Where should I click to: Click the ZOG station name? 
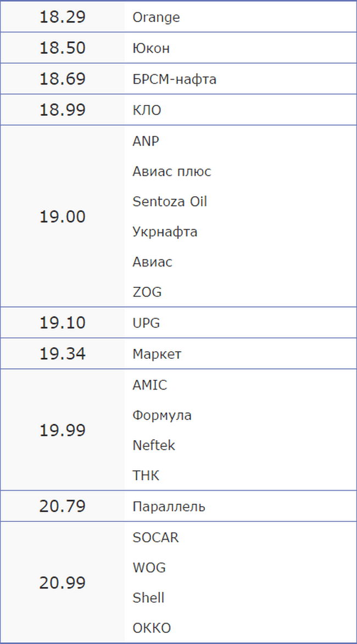click(x=147, y=292)
